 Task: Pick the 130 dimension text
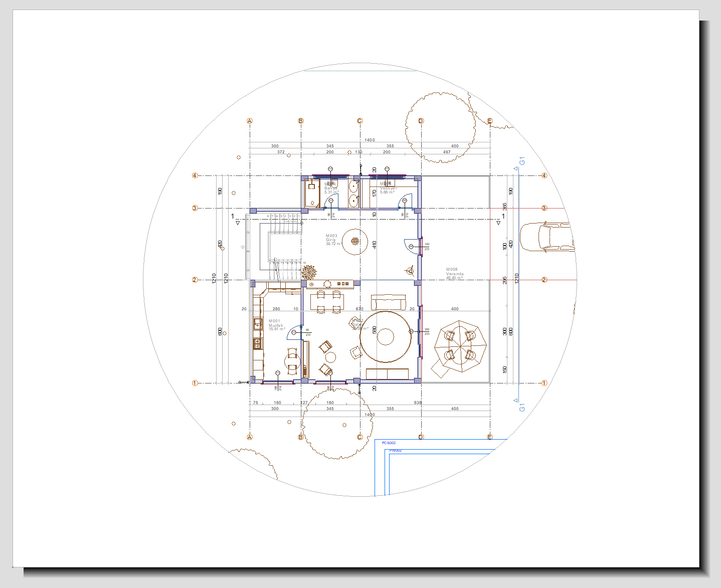point(358,152)
